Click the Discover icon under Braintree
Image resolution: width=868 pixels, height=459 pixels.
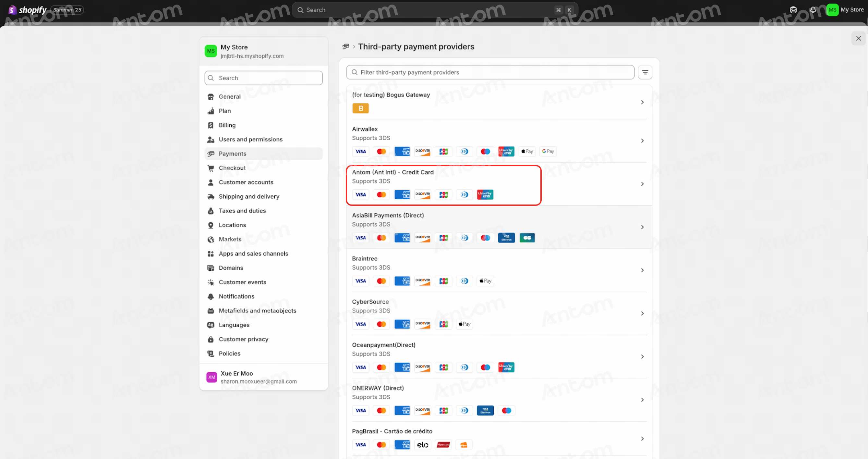click(423, 281)
